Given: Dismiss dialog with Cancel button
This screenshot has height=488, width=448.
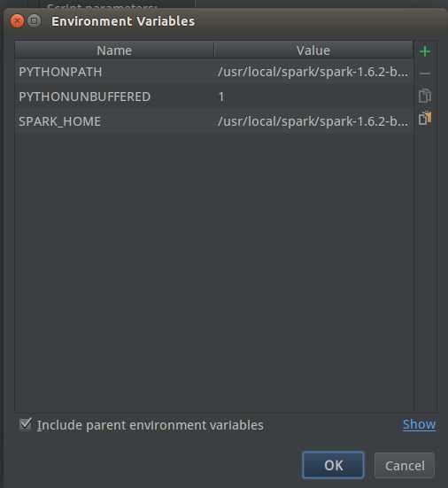Looking at the screenshot, I should [405, 466].
